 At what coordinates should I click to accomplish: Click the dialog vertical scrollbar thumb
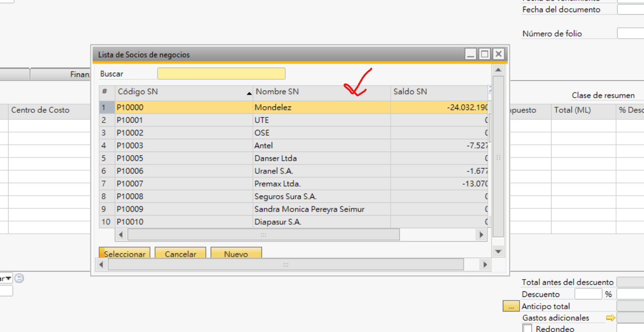pos(498,157)
